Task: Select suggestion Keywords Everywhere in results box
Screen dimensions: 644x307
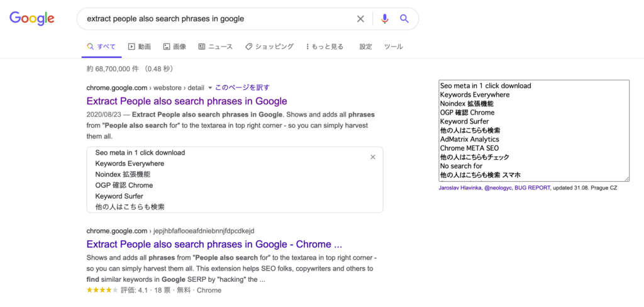Action: 130,164
